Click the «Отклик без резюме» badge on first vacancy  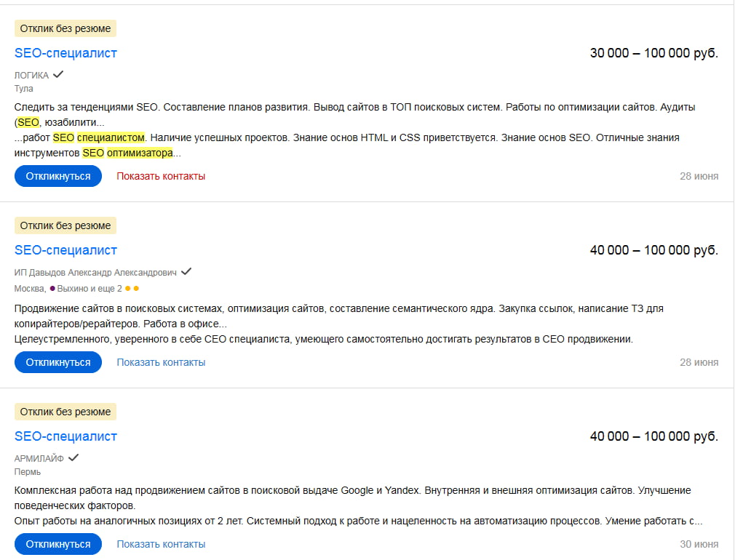tap(65, 28)
